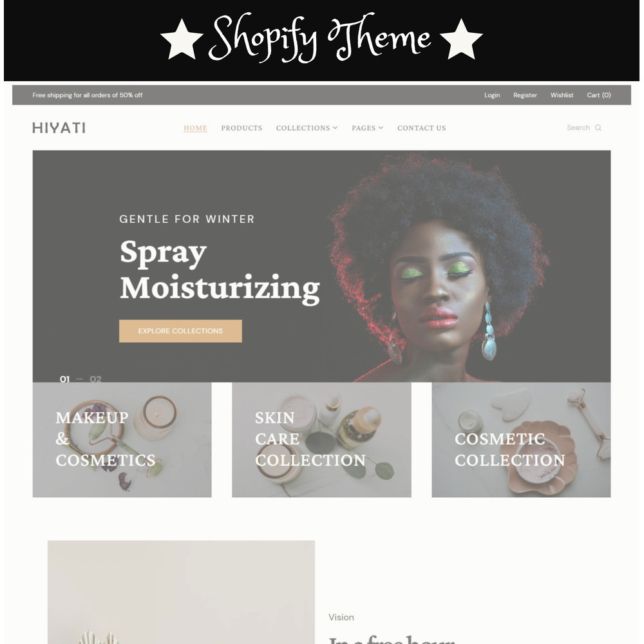Open Cart (0)
Viewport: 644px width, 644px height.
click(x=599, y=95)
